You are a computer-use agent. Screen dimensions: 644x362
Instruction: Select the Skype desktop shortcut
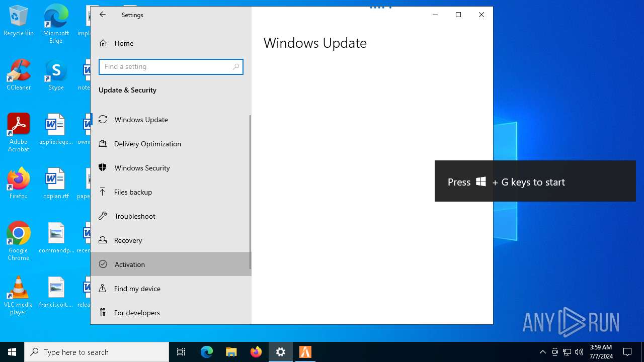pos(56,75)
